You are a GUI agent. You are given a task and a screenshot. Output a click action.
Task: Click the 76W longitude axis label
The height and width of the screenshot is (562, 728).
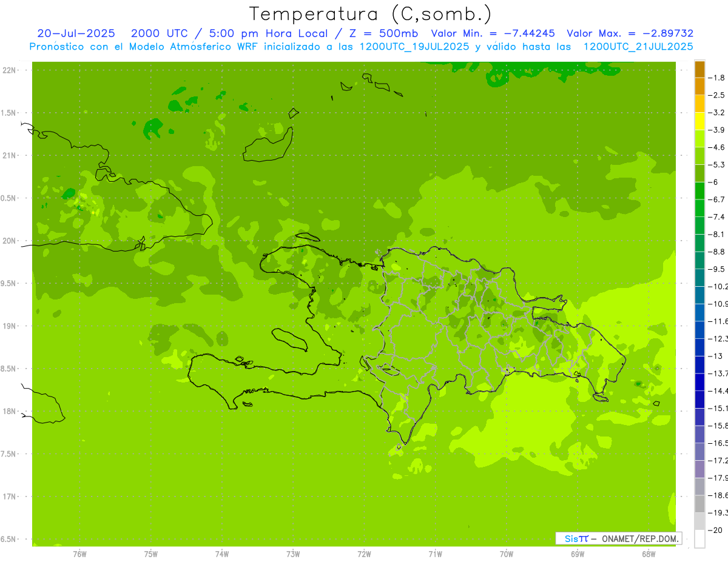(x=79, y=554)
